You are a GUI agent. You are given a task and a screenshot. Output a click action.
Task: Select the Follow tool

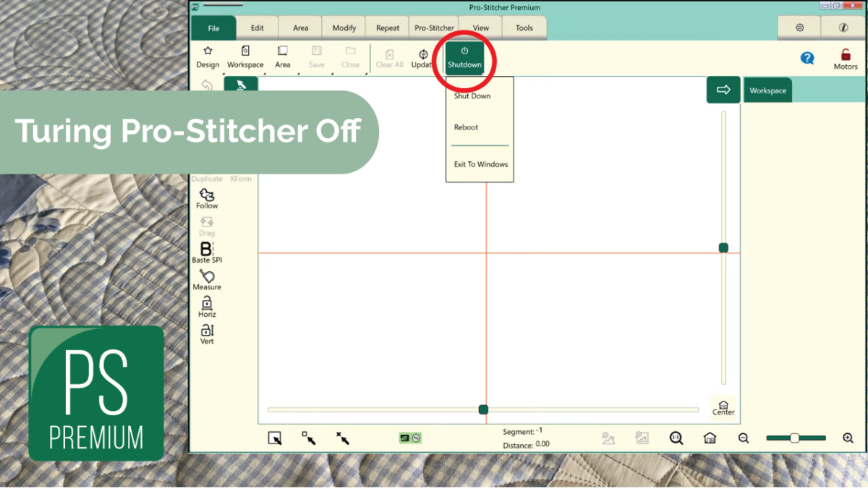point(206,197)
